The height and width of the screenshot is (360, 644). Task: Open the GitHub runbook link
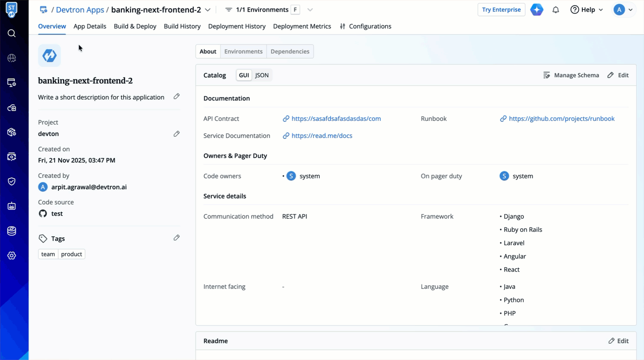[x=561, y=119]
